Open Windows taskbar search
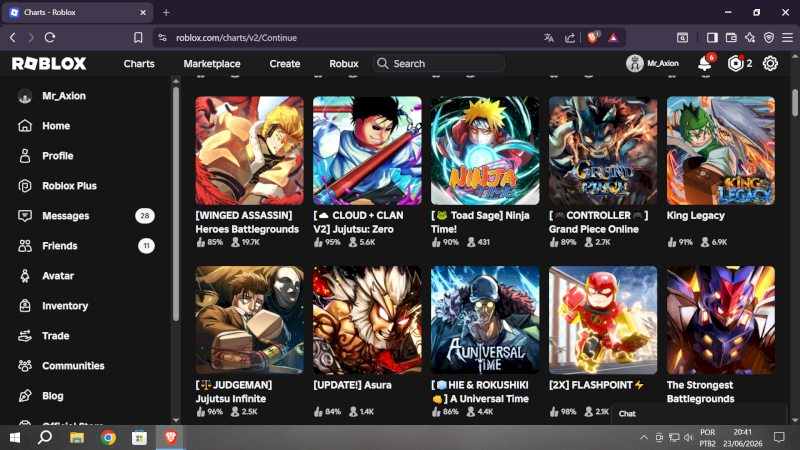This screenshot has width=800, height=450. (x=45, y=438)
